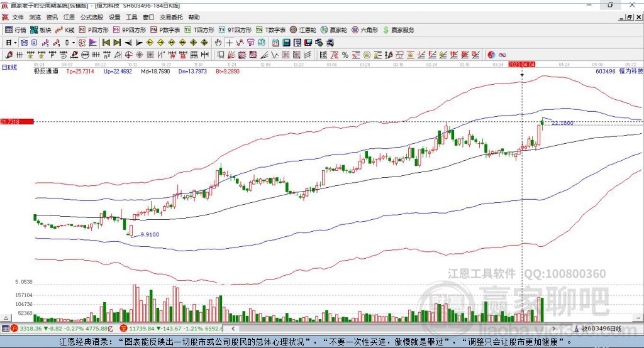This screenshot has height=348, width=644.
Task: Jump to first bar with skip-to-start icon
Action: [x=106, y=43]
